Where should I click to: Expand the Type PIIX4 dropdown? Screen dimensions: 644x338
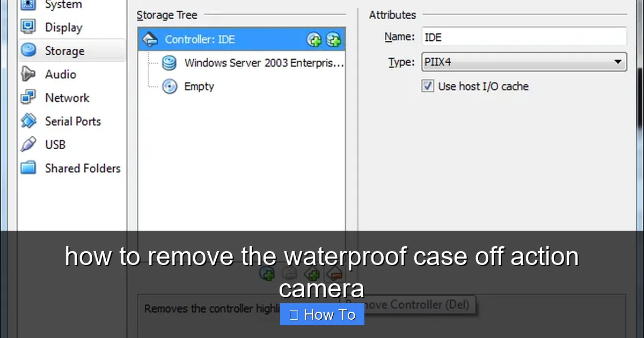point(524,62)
